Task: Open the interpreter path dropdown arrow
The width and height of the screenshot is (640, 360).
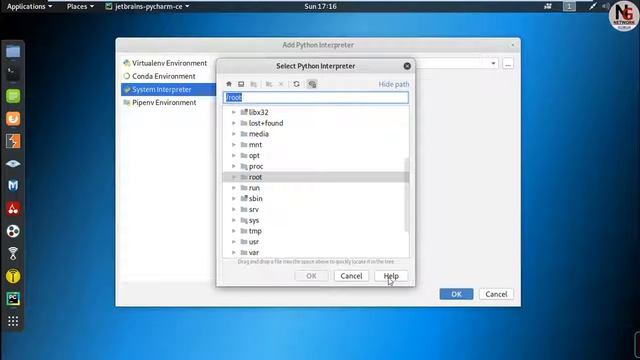Action: [x=493, y=64]
